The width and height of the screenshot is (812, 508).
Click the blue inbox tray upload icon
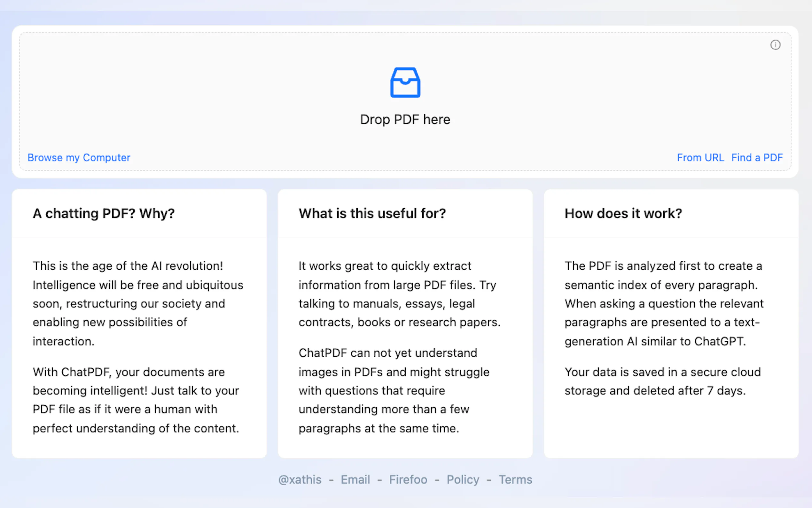(x=405, y=83)
